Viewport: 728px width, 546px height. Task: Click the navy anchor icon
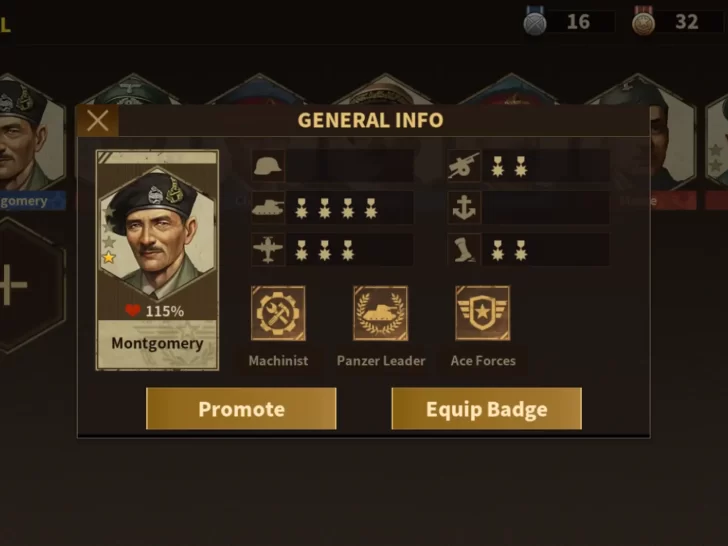[x=464, y=208]
